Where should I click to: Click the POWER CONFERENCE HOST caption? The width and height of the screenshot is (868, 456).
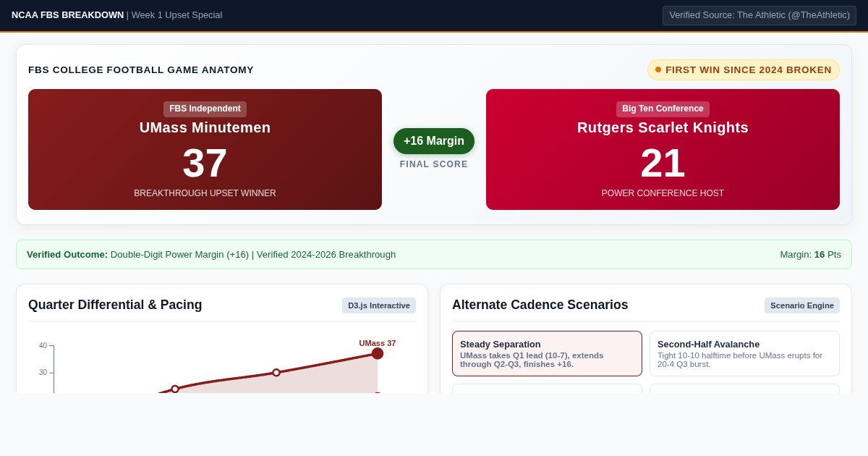pos(663,193)
